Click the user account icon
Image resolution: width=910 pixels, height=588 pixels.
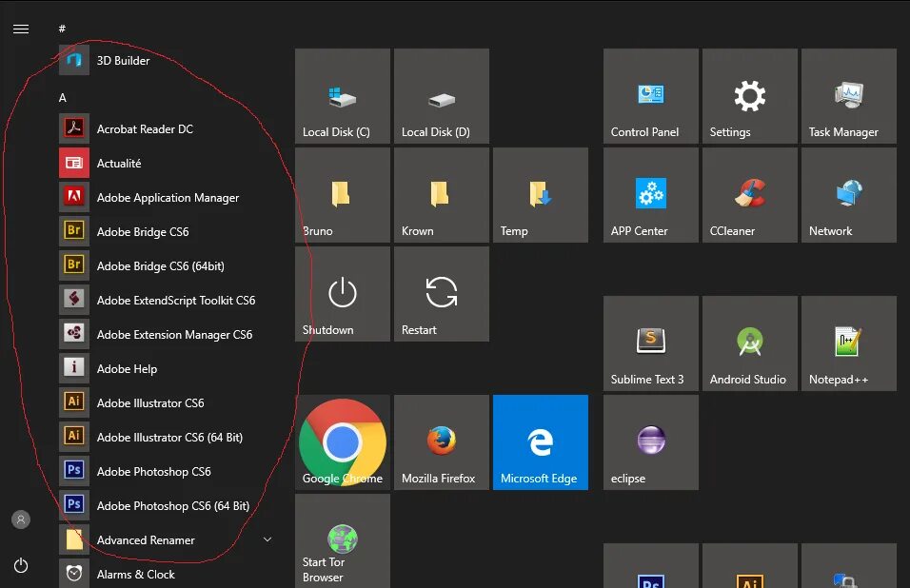click(x=21, y=519)
